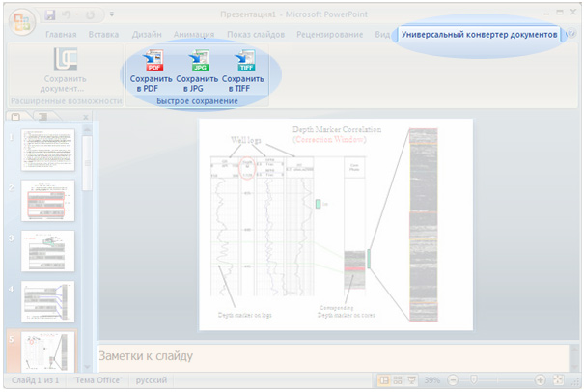Click Сохранить в TIFF button
Screen dimensions: 584x392
tap(243, 71)
